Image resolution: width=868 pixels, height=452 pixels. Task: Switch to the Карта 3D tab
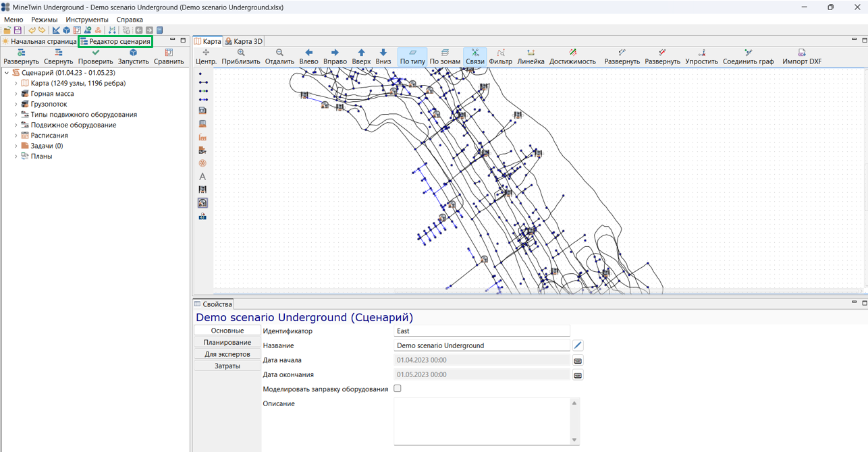click(x=244, y=41)
